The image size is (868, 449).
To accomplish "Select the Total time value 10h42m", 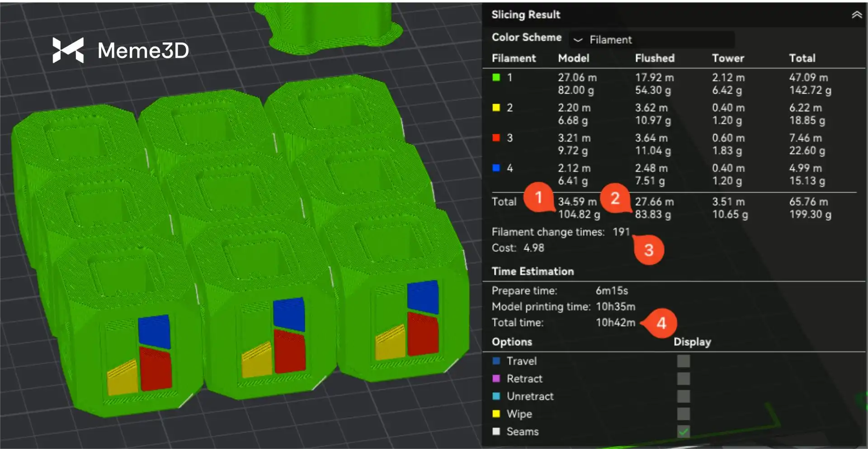I will click(x=615, y=322).
